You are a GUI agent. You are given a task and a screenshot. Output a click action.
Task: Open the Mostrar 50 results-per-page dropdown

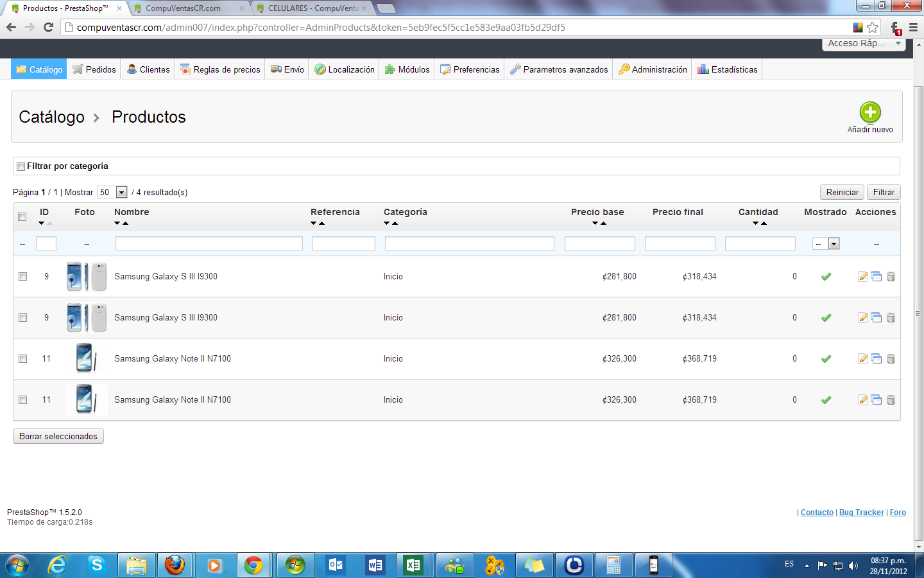click(112, 192)
